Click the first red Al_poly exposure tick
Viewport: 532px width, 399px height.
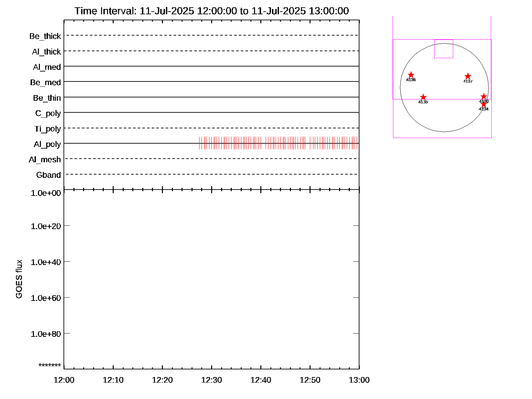(x=199, y=143)
